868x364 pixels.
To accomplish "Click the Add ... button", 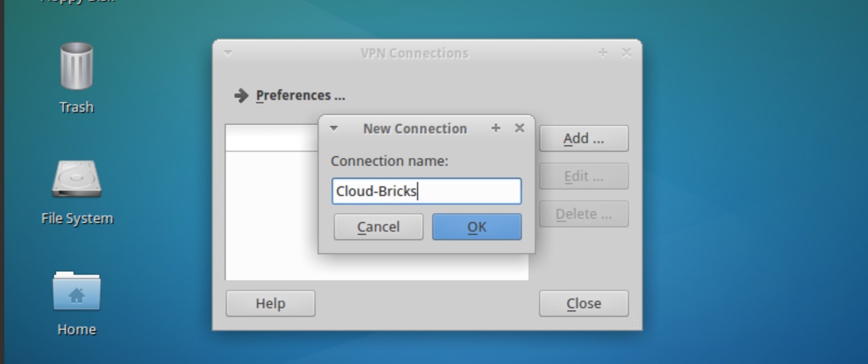I will click(584, 139).
